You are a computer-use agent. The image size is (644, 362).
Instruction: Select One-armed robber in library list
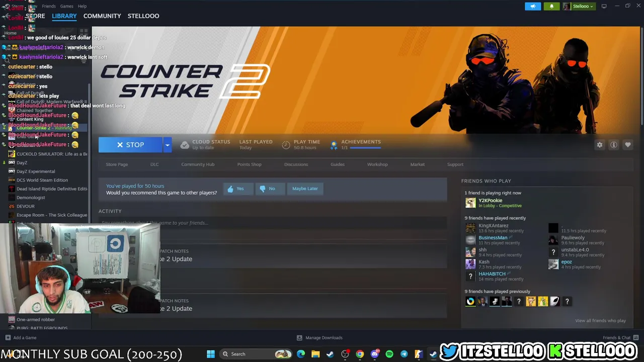(36, 320)
